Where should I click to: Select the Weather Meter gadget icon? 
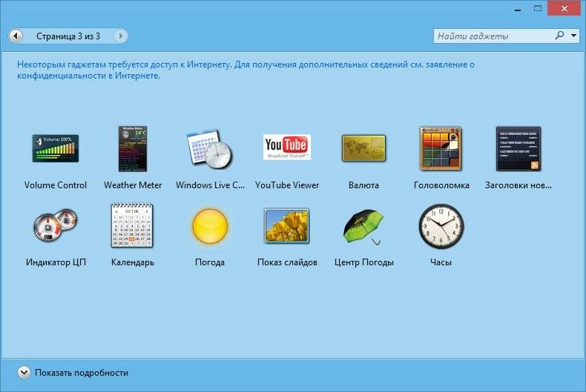click(x=133, y=149)
